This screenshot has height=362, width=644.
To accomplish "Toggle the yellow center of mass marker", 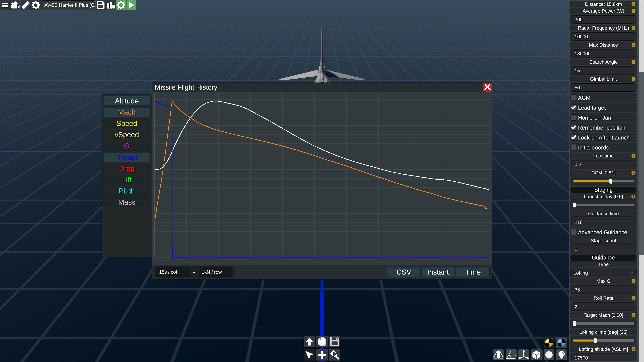I will (x=549, y=343).
